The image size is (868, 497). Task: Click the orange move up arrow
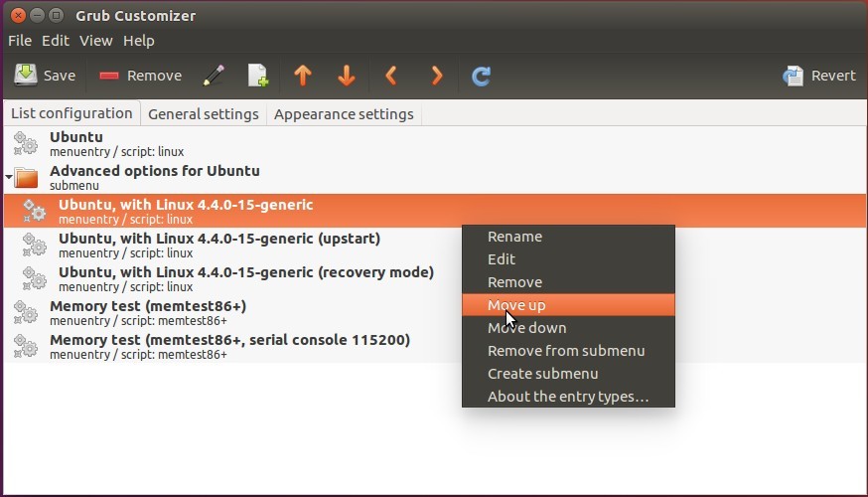tap(303, 76)
